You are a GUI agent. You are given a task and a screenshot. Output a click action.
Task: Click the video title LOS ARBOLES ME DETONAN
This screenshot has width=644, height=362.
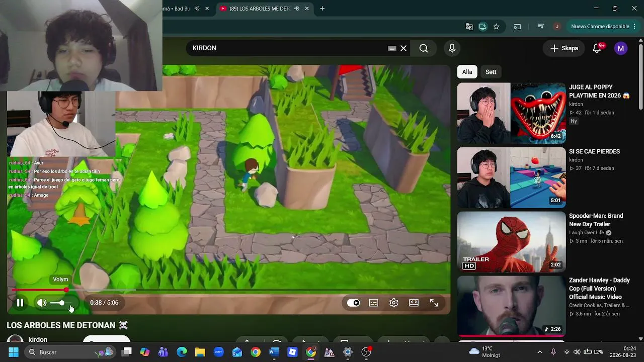(67, 325)
